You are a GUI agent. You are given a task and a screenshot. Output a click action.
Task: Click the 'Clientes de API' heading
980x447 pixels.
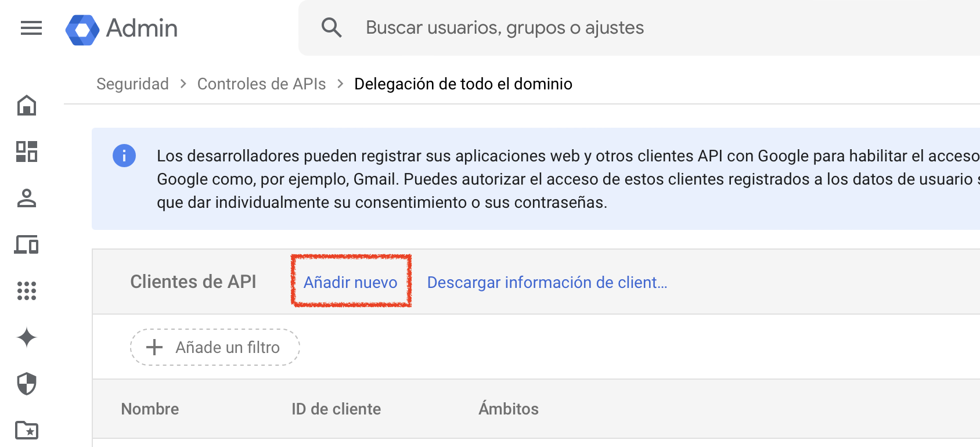pyautogui.click(x=193, y=282)
